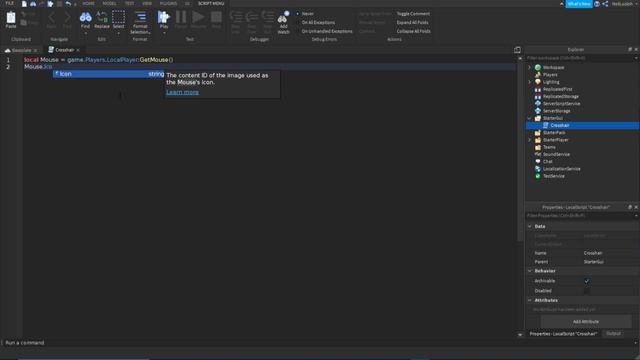Open the Learn more link in tooltip
640x360 pixels.
[x=182, y=92]
